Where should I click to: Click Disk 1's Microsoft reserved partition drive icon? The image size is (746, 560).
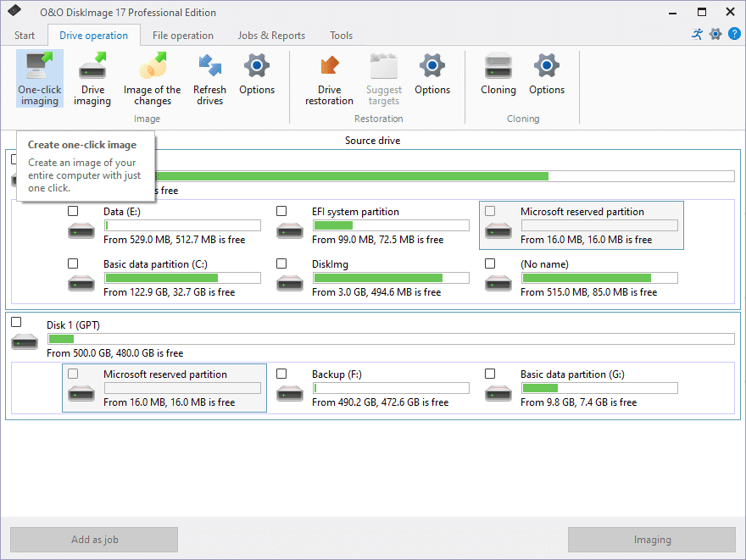81,394
